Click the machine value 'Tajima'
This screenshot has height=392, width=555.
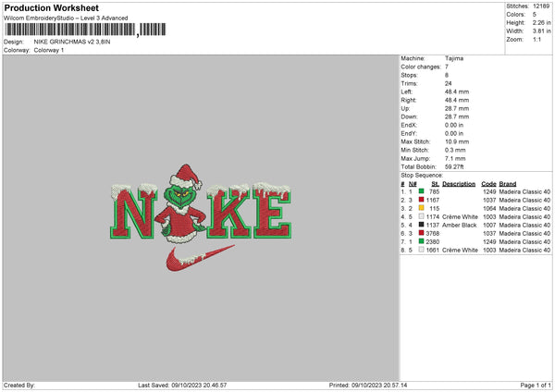(454, 58)
